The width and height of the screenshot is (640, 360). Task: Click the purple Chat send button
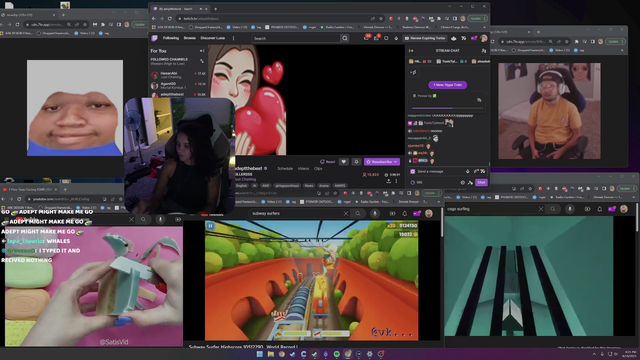481,182
